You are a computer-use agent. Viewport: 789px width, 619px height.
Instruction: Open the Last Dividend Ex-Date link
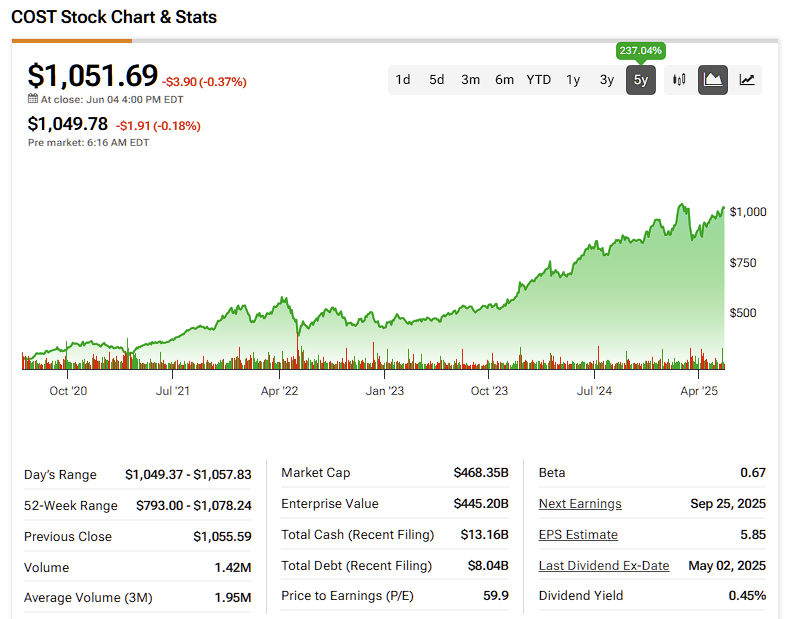604,566
